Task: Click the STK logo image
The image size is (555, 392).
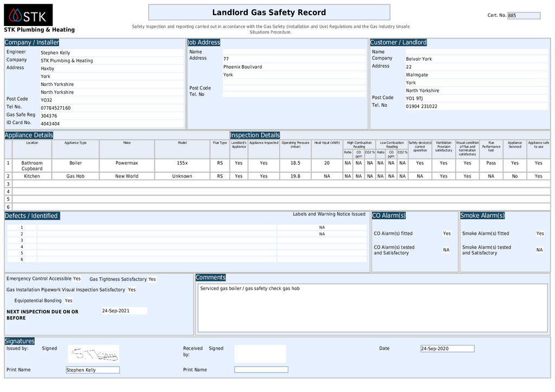Action: tap(28, 15)
